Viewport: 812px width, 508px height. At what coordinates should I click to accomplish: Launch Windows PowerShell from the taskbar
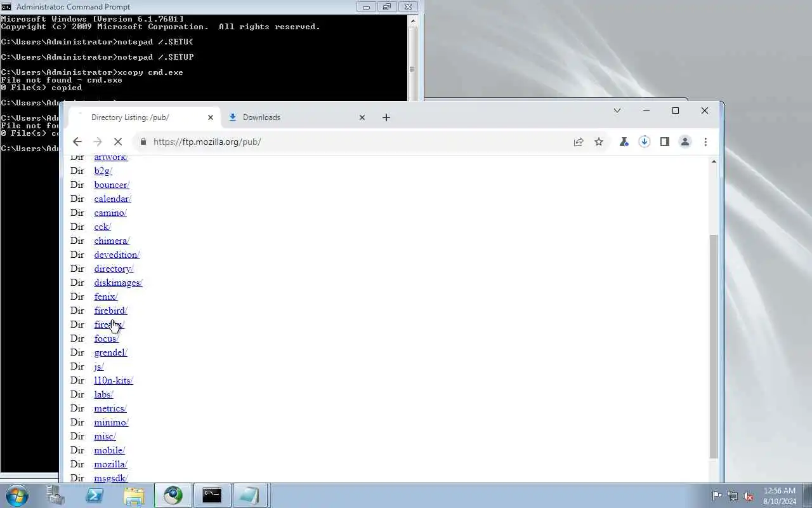(x=95, y=495)
